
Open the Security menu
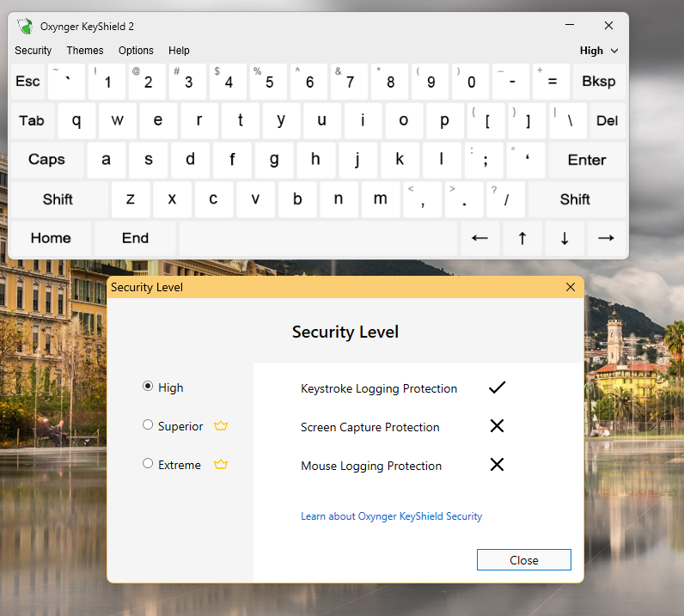click(x=34, y=51)
